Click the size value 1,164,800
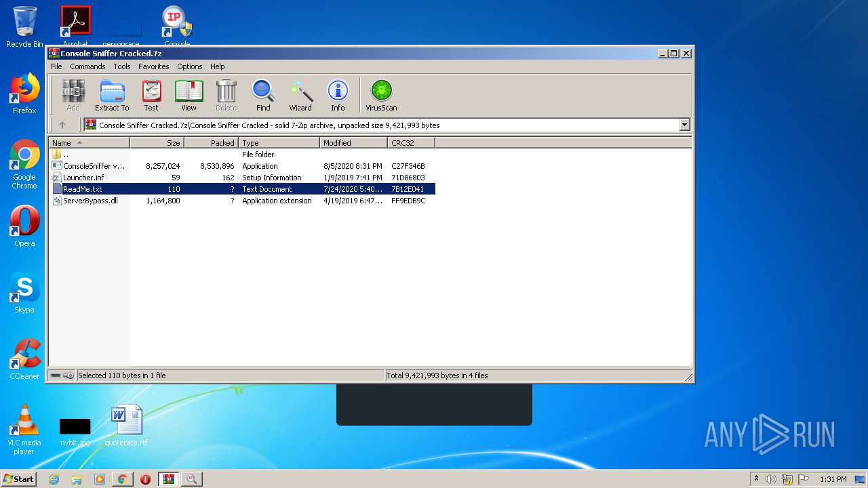 point(163,201)
